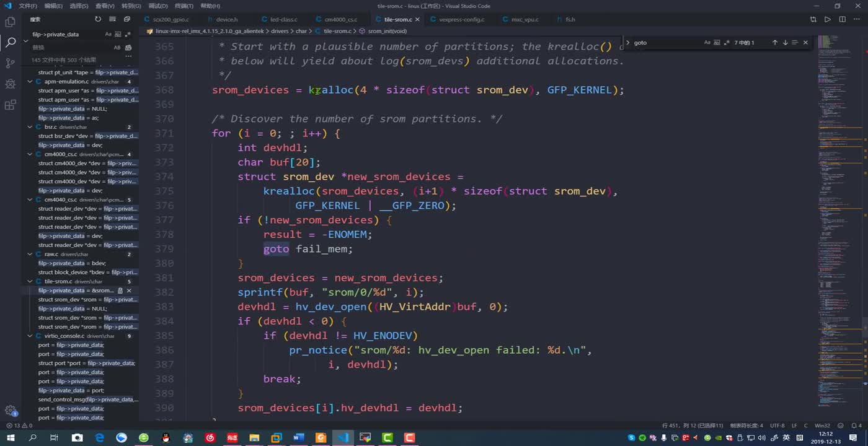Image resolution: width=868 pixels, height=446 pixels.
Task: Close the tile-srom.c tab
Action: point(417,20)
